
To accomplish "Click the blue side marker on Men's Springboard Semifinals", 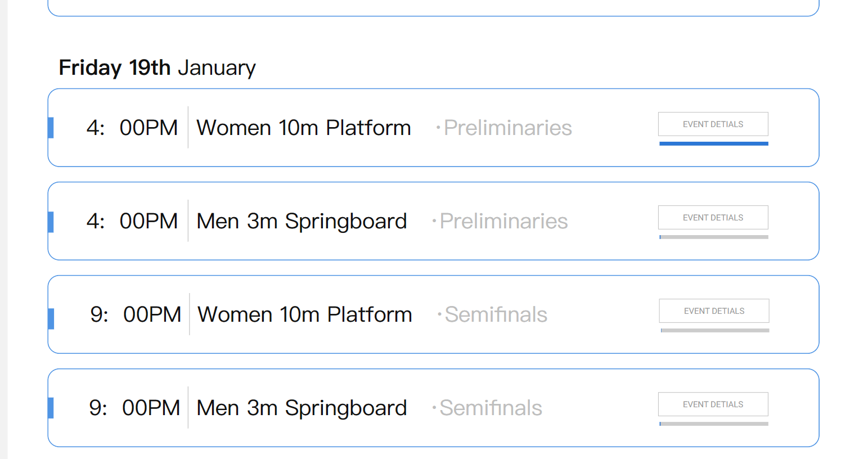I will click(51, 408).
